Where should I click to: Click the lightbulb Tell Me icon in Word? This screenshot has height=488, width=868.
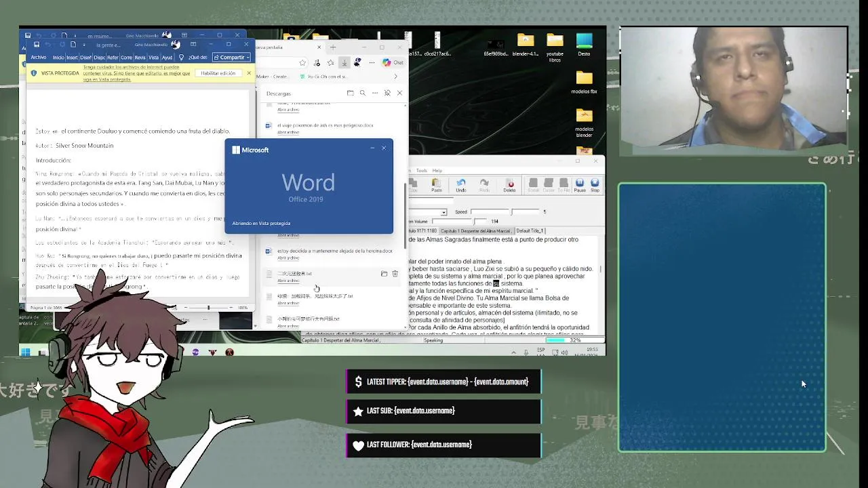[181, 58]
